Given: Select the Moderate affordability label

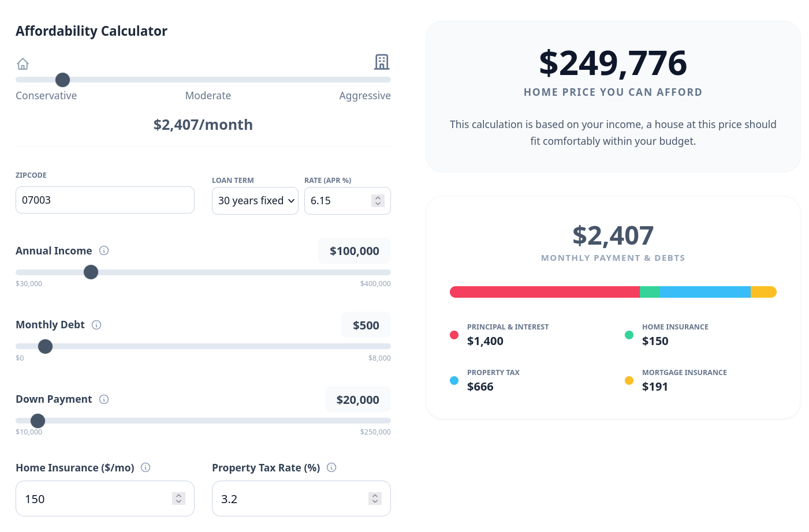Looking at the screenshot, I should pyautogui.click(x=208, y=96).
